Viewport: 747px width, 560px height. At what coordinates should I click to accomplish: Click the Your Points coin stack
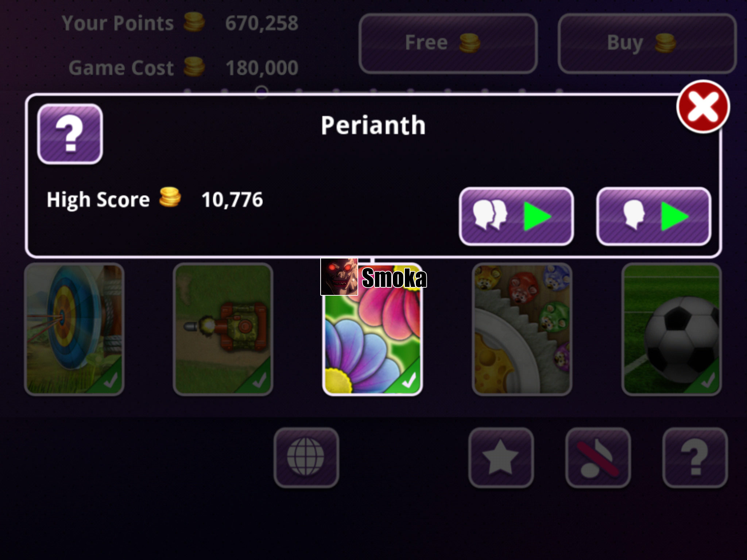(194, 22)
